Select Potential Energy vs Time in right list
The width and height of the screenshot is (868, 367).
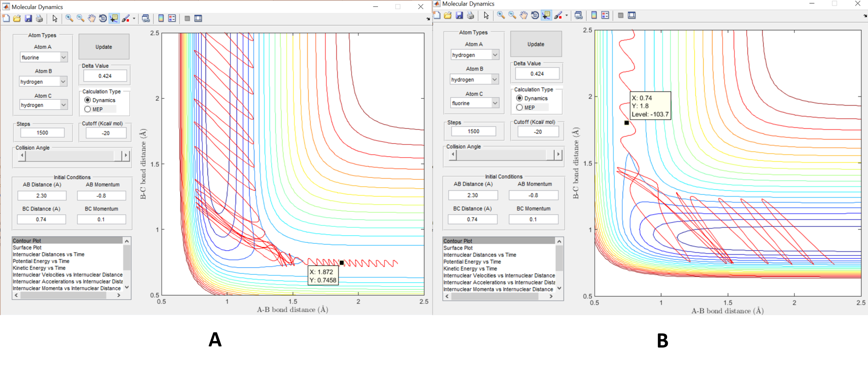[x=470, y=262]
